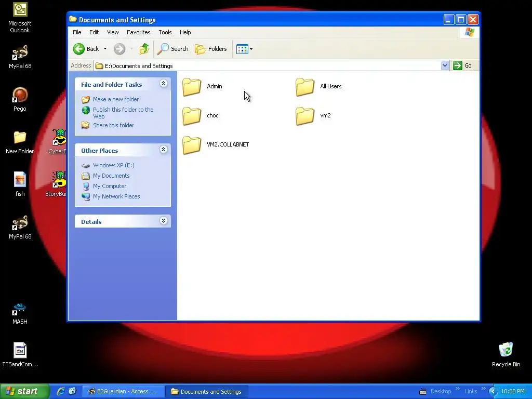Select the Recycle Bin icon
532x399 pixels.
506,355
